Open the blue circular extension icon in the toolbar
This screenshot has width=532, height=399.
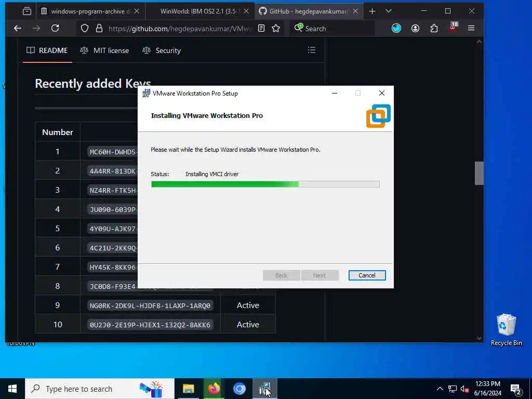396,29
